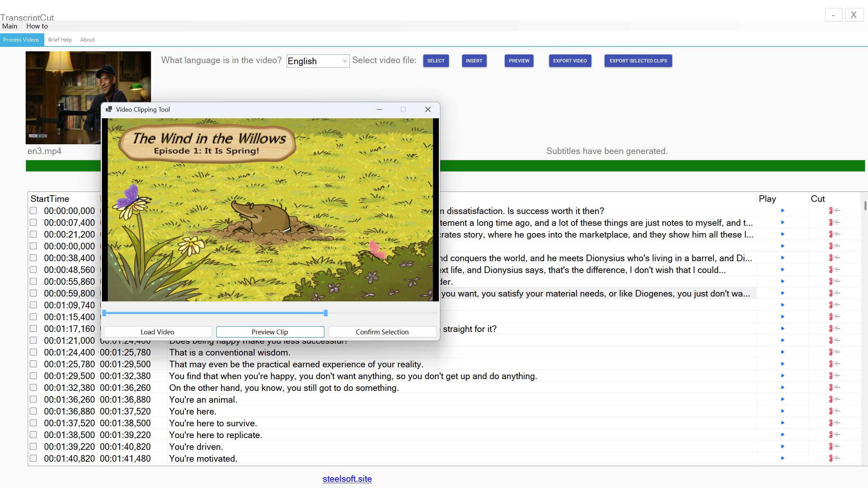The image size is (868, 488).
Task: Click Confirm Selection in the clipping tool
Action: tap(382, 332)
